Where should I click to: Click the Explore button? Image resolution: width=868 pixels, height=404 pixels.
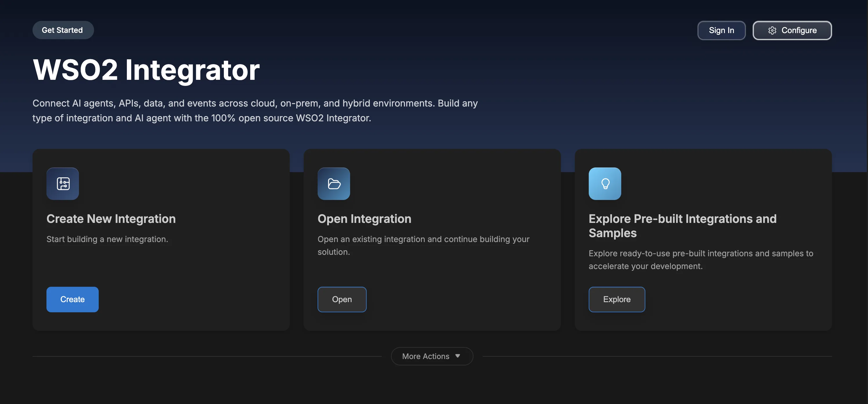[x=617, y=299]
